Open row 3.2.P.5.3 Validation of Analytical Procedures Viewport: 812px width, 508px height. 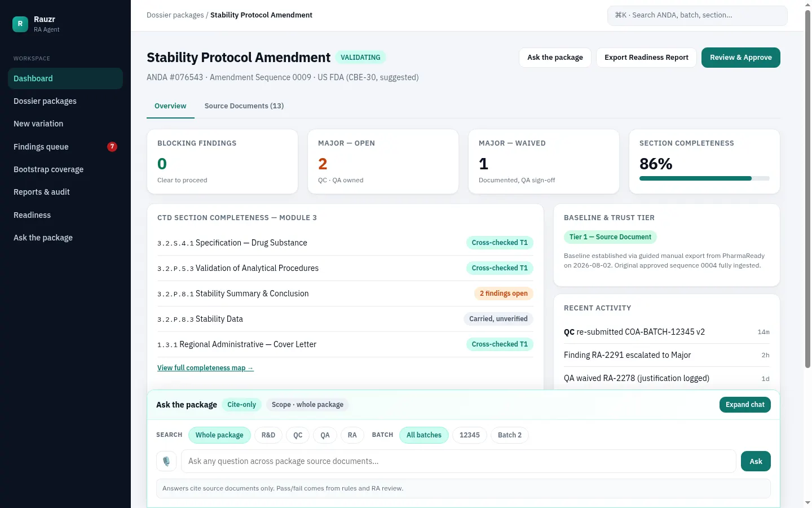coord(345,268)
